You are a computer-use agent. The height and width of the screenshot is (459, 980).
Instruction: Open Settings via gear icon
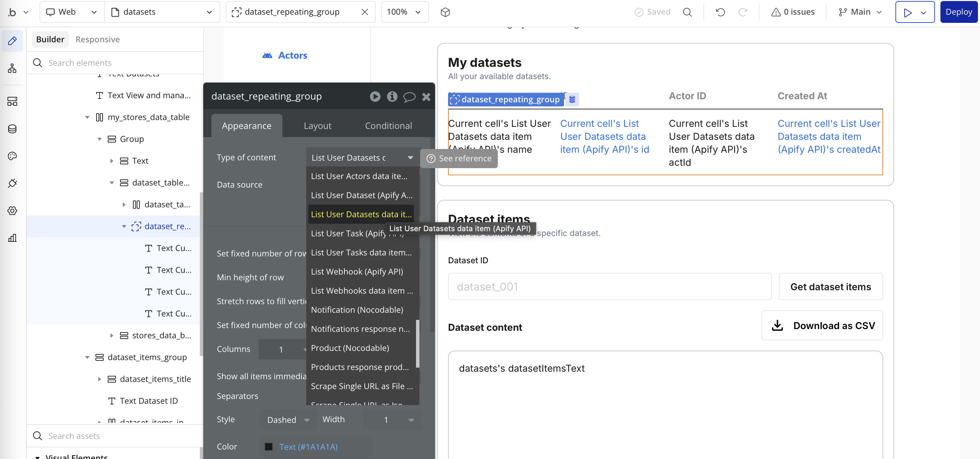(x=12, y=210)
